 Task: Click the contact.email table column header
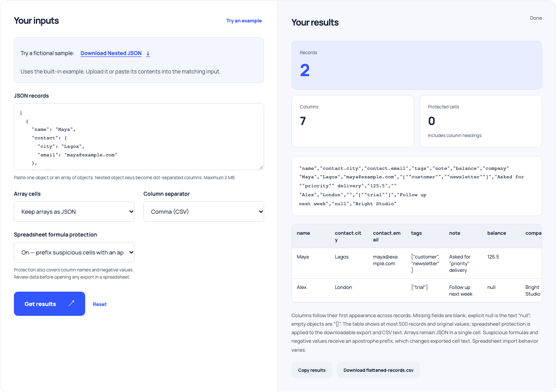[x=387, y=236]
